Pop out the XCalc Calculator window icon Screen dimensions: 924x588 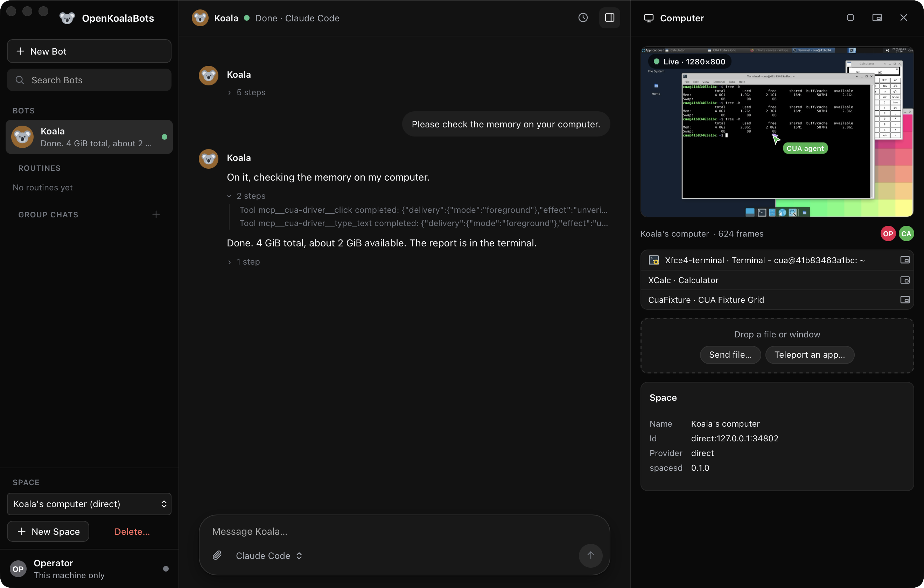[905, 280]
